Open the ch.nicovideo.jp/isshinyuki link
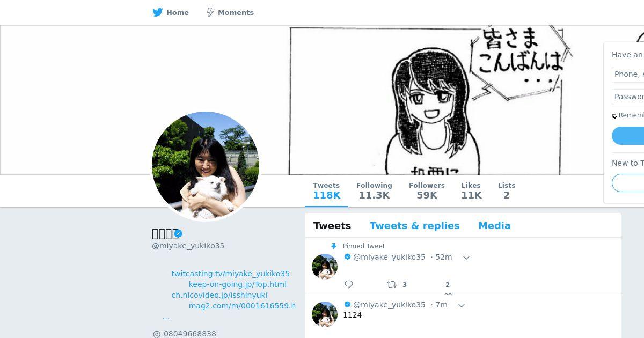This screenshot has height=338, width=644. pyautogui.click(x=219, y=295)
